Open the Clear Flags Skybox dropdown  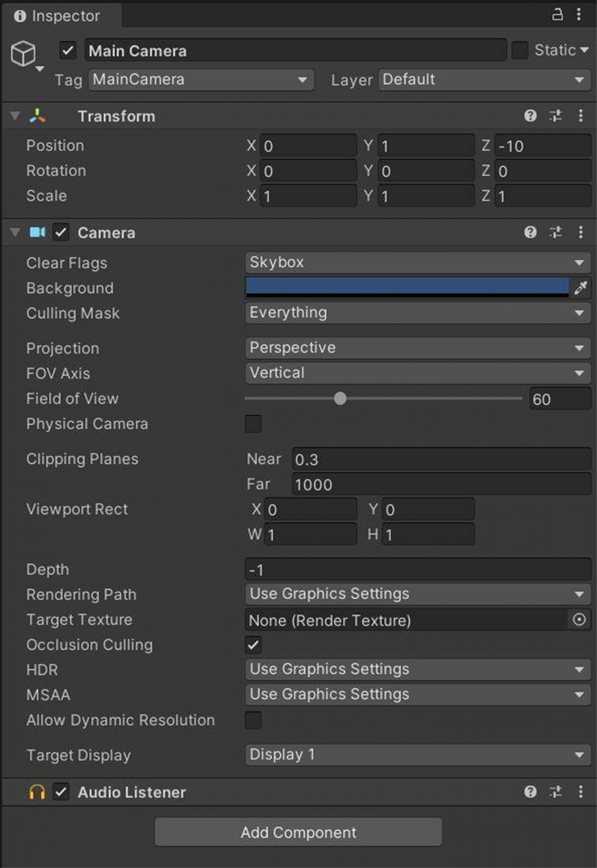[418, 263]
